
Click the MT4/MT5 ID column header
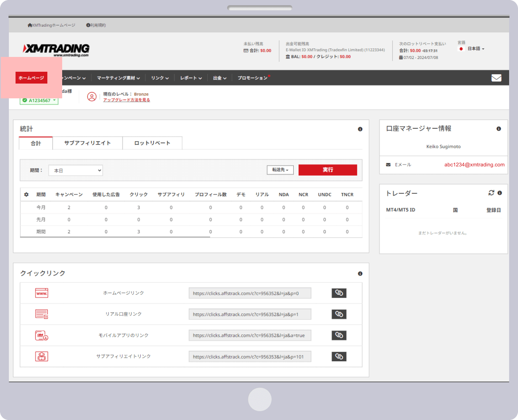coord(401,210)
